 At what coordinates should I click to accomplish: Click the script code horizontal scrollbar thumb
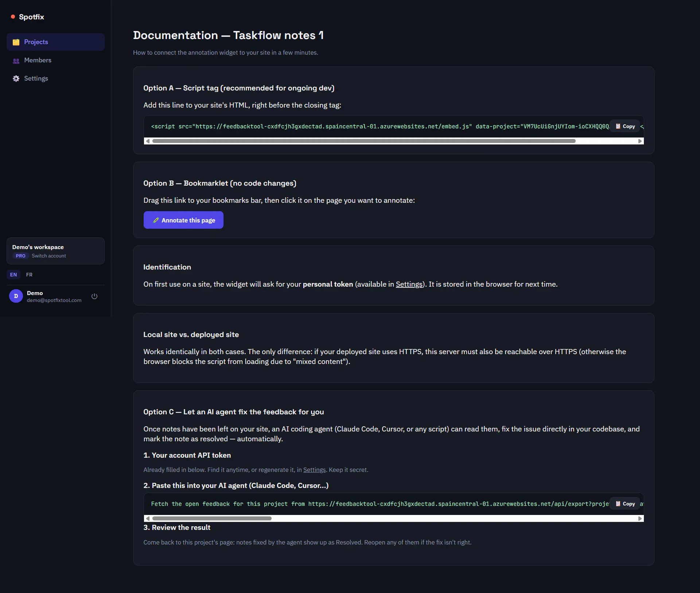(364, 141)
